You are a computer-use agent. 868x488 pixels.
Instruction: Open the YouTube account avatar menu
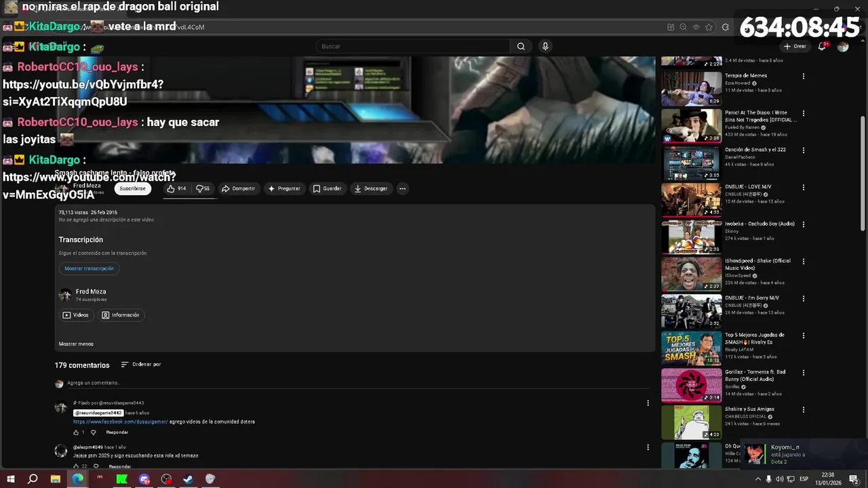coord(843,46)
